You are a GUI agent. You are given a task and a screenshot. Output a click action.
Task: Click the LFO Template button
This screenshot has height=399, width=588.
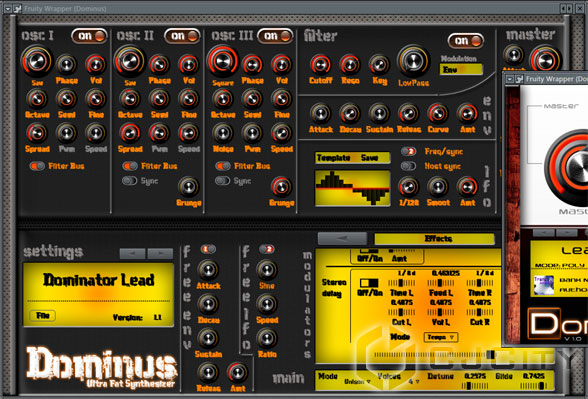click(x=333, y=158)
